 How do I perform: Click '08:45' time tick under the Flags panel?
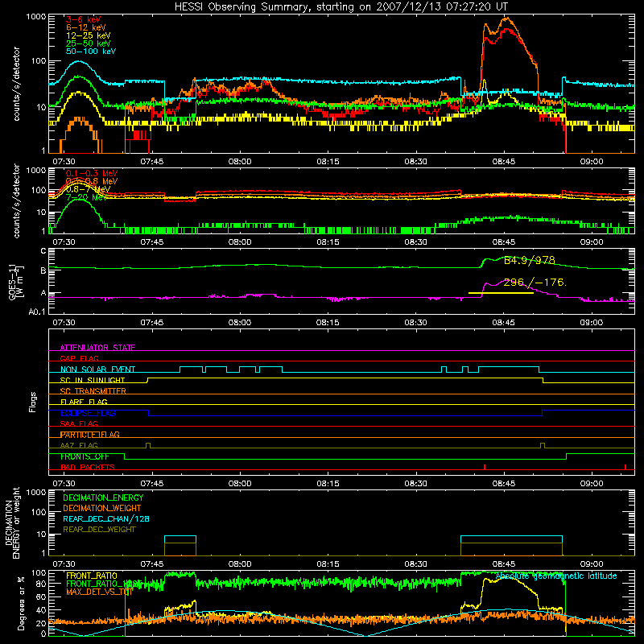(x=504, y=484)
